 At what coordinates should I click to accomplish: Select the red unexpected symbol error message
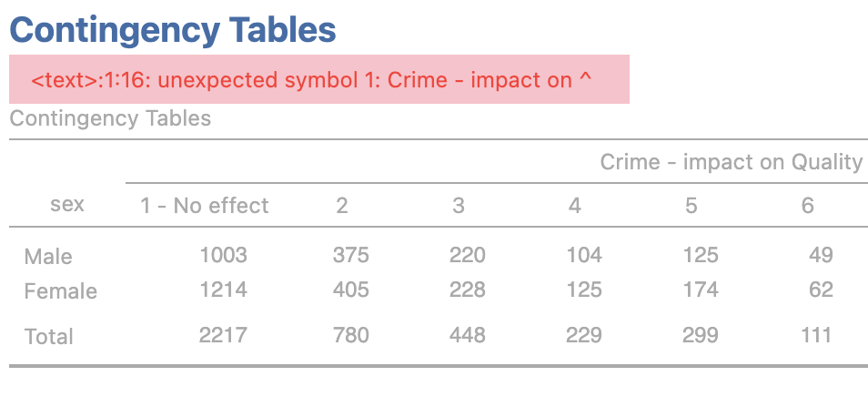[311, 80]
